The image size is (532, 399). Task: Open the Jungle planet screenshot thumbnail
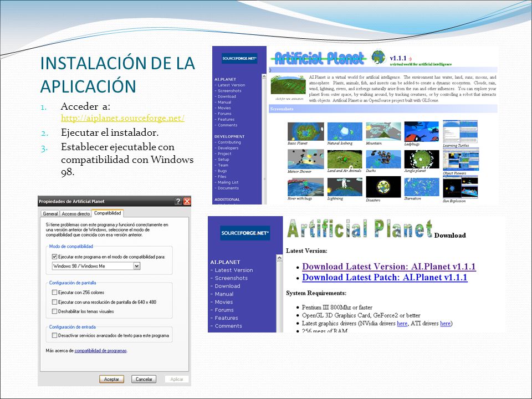422,159
